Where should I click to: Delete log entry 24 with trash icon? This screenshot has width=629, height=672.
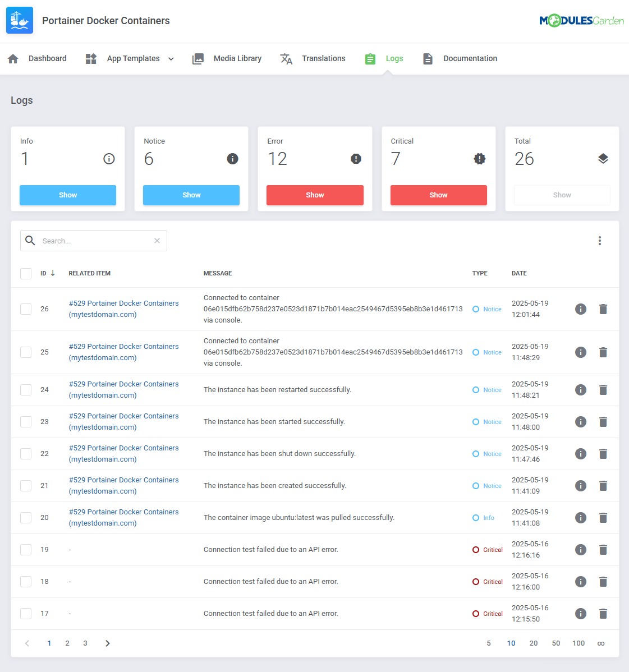click(x=603, y=390)
